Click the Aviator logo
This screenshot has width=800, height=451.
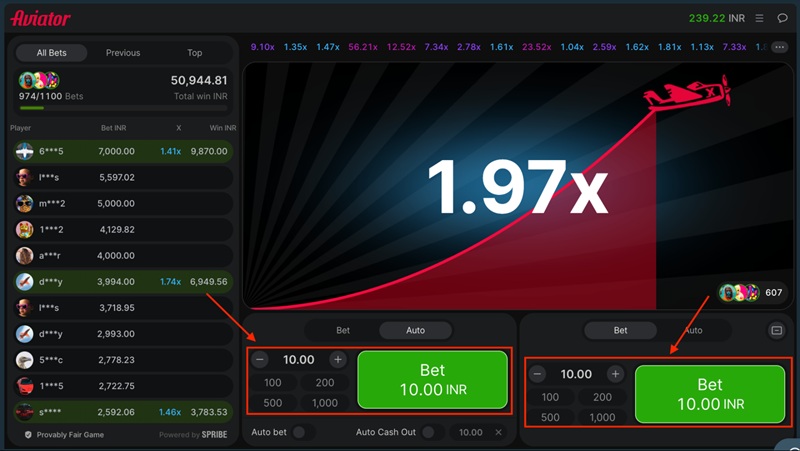pyautogui.click(x=41, y=18)
